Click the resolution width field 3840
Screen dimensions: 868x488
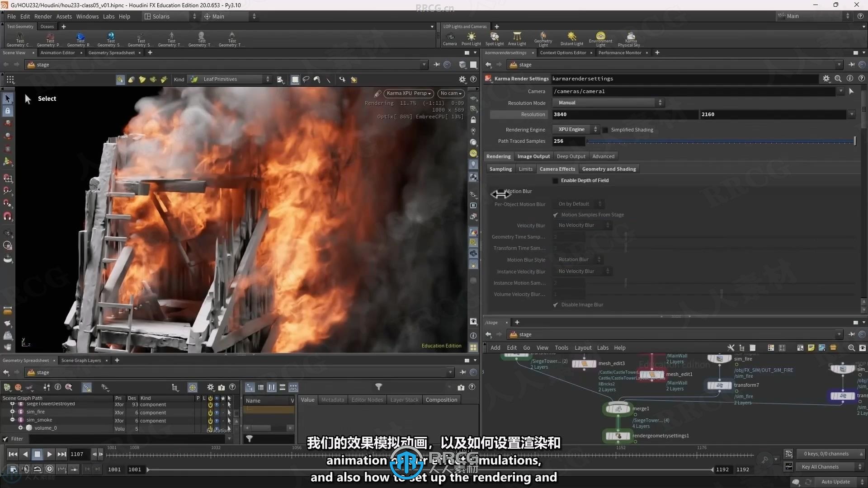[625, 115]
